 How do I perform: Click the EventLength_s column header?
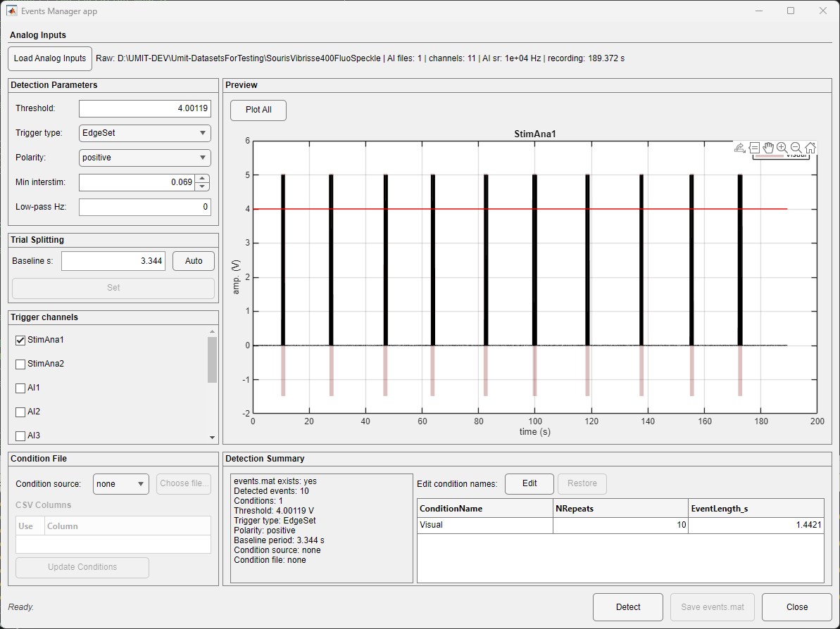(756, 509)
